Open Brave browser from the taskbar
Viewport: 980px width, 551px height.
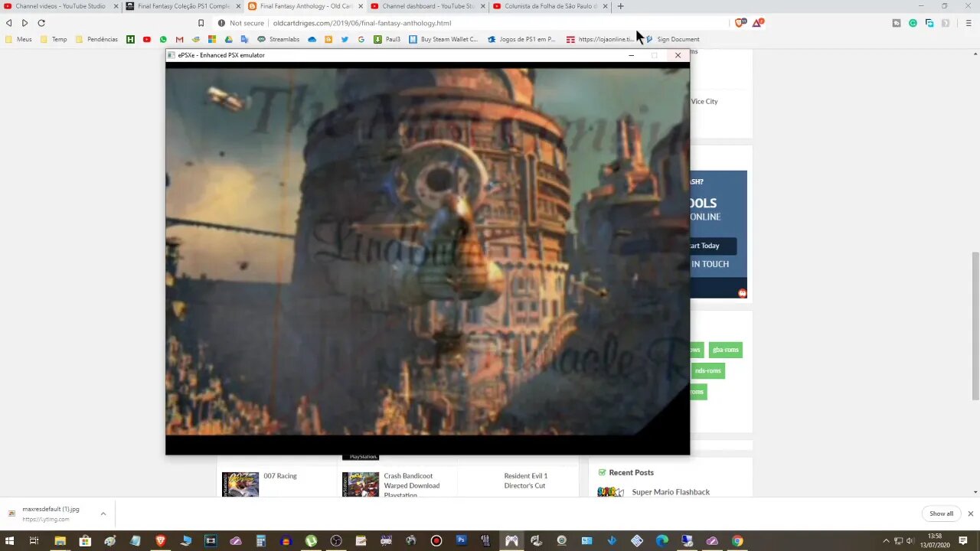160,540
